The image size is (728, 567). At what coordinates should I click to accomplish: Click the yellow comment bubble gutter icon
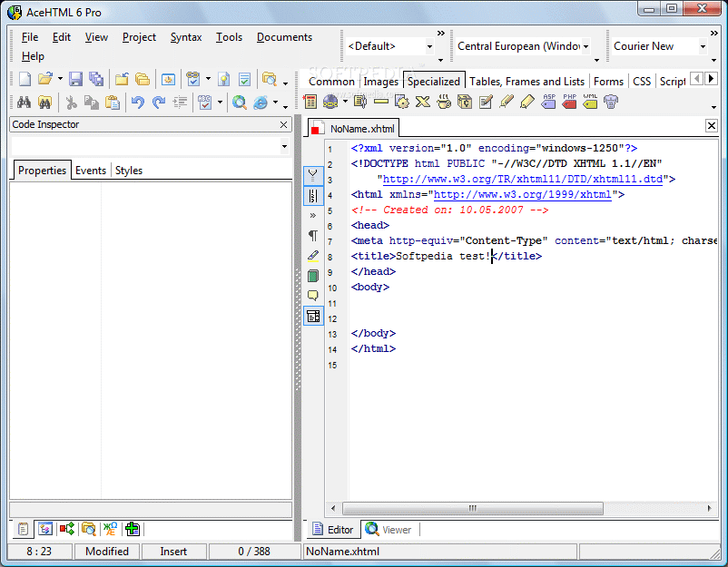click(x=313, y=296)
